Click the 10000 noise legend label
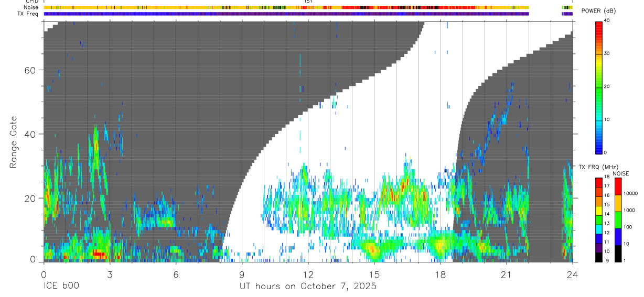The width and height of the screenshot is (644, 297). click(x=631, y=194)
